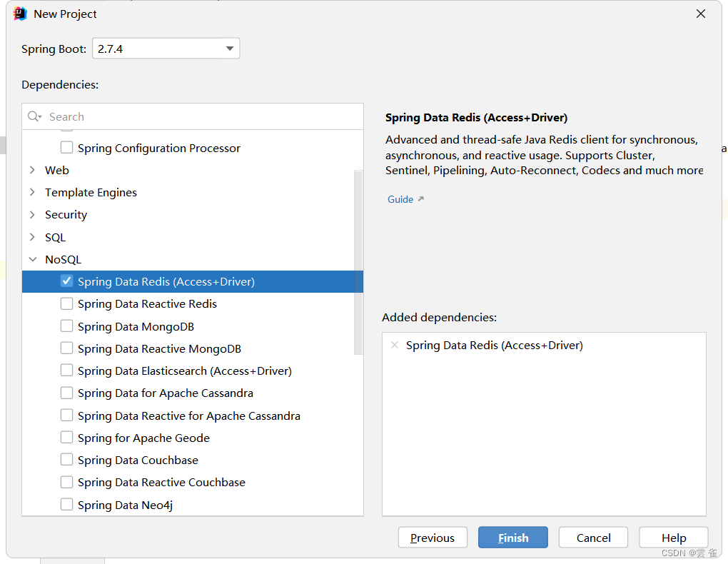Check Spring Data Neo4j checkbox
The width and height of the screenshot is (728, 564).
(67, 505)
